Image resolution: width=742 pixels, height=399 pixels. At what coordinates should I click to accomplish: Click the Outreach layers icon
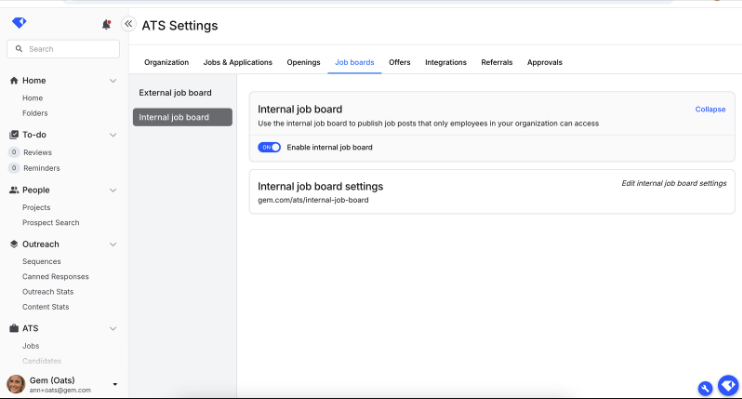pos(14,244)
